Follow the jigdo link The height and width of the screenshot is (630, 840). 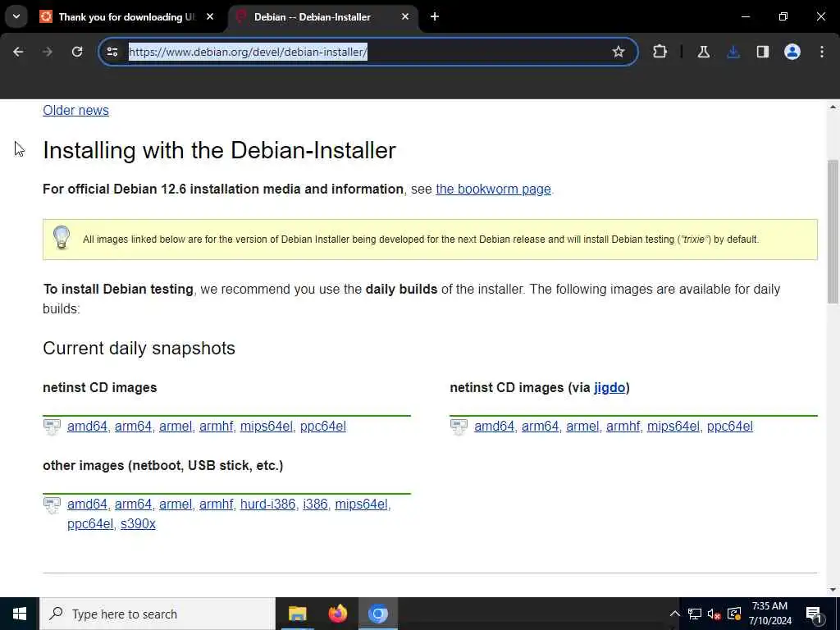609,388
